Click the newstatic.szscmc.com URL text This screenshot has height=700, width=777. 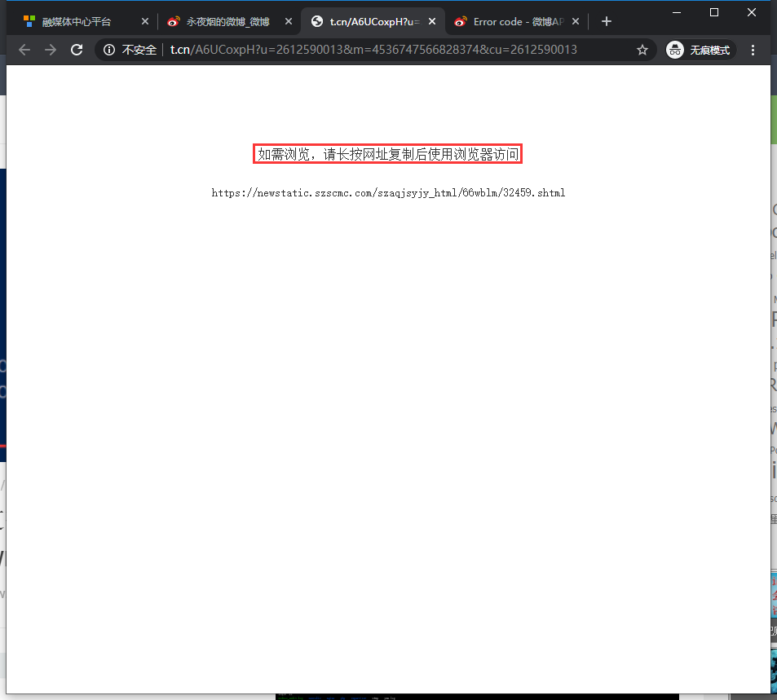click(x=388, y=193)
